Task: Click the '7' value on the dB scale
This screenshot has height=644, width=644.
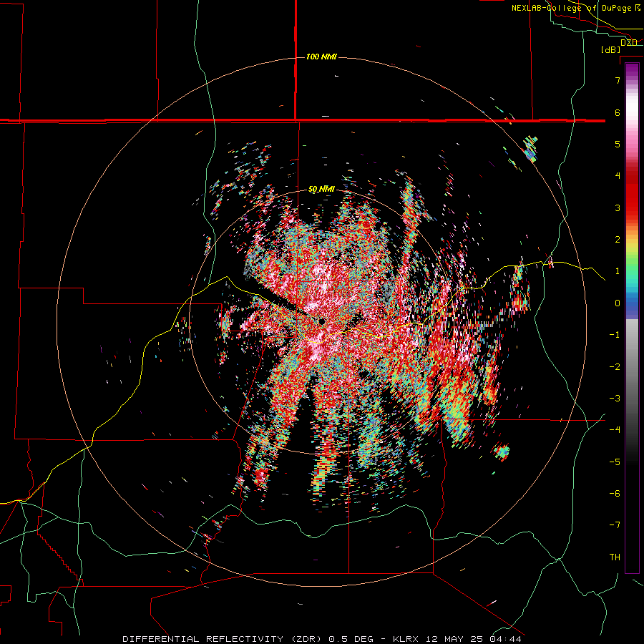Action: click(x=618, y=80)
